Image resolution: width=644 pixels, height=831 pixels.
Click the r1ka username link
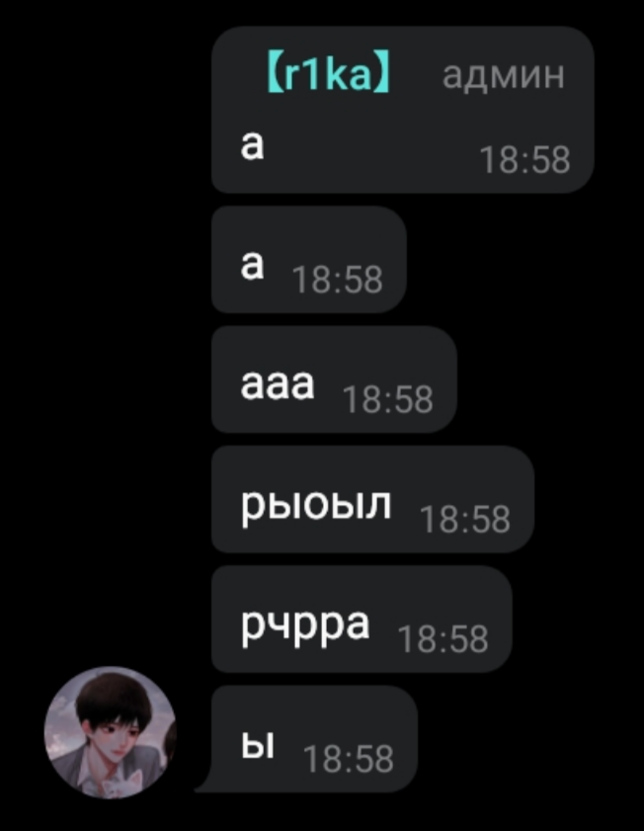point(328,75)
